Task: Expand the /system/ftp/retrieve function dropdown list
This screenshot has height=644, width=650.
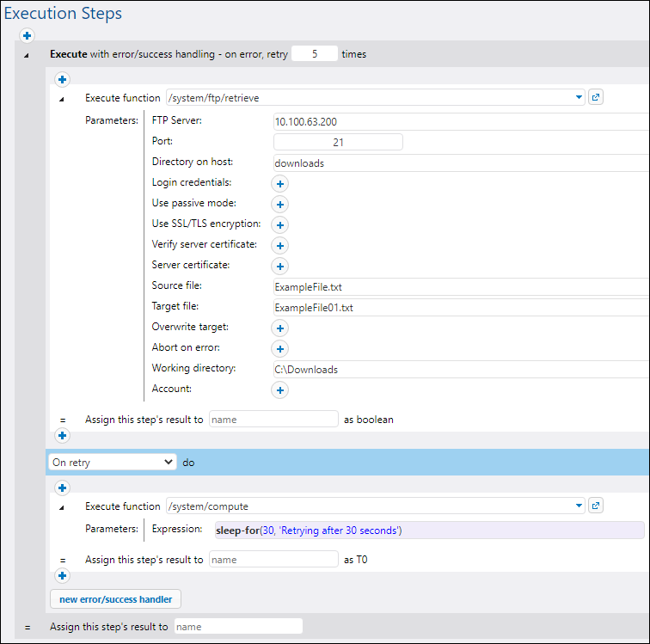Action: tap(579, 98)
